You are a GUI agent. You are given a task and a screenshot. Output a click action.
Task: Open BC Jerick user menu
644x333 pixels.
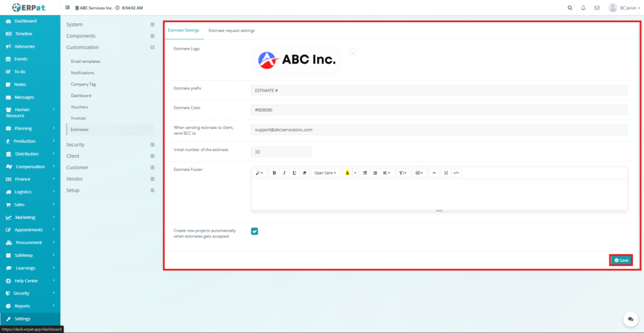click(x=625, y=8)
